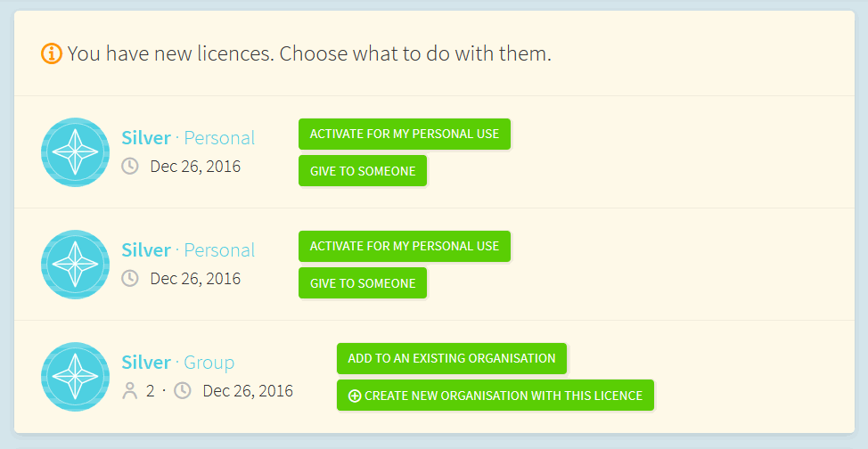Screen dimensions: 868x449
Task: Click the Dec 26, 2016 date on Group licence
Action: (248, 391)
